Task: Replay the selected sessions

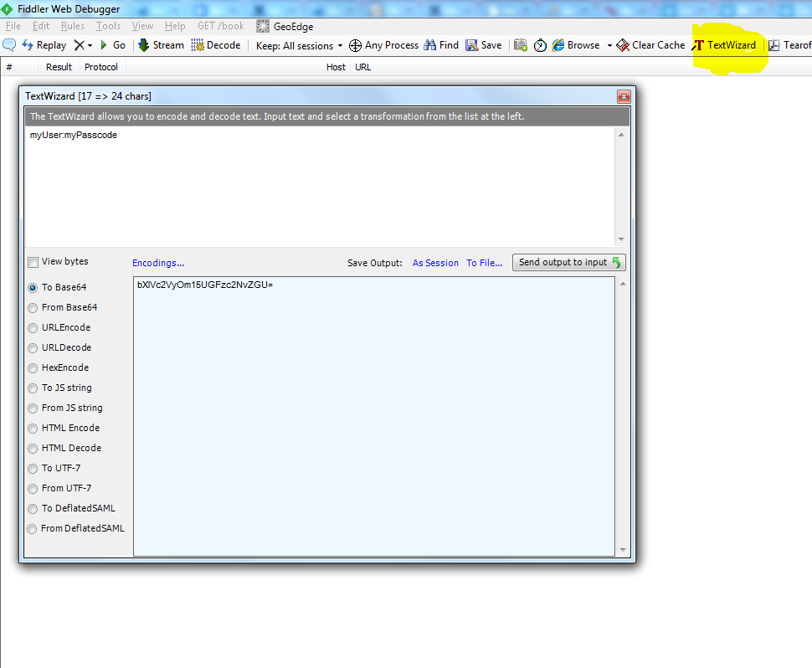Action: (x=44, y=45)
